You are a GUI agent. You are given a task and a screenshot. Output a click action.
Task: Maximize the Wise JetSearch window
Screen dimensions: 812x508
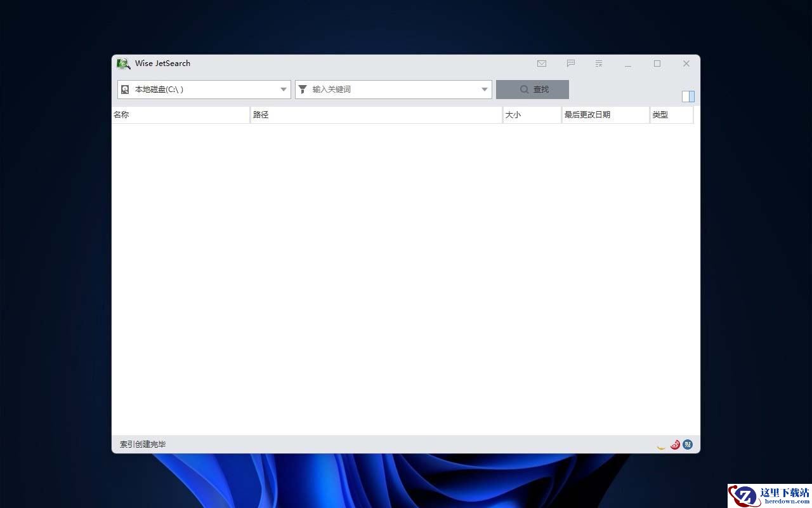(x=657, y=63)
